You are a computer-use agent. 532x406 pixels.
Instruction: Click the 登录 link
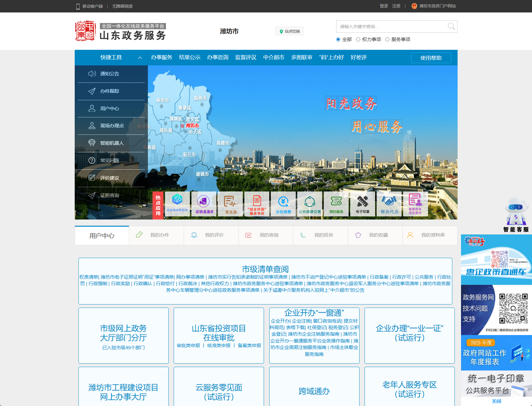pos(384,6)
